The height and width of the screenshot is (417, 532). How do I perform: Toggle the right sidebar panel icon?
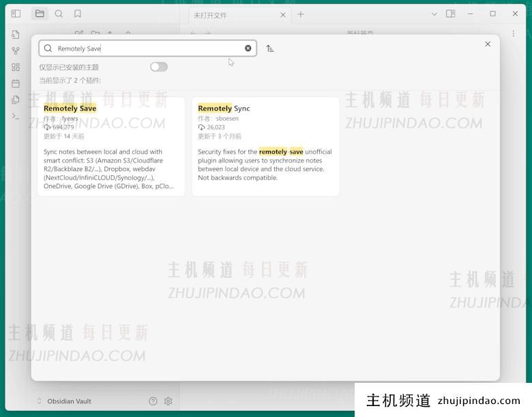pos(451,14)
